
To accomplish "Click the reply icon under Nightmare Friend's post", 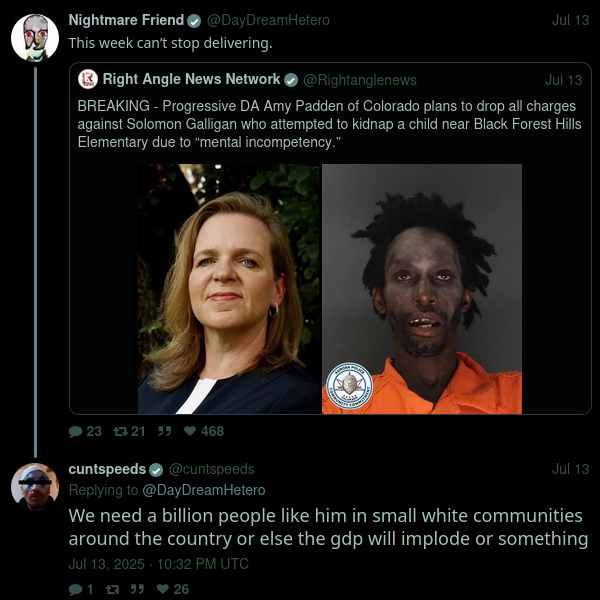I will 75,431.
